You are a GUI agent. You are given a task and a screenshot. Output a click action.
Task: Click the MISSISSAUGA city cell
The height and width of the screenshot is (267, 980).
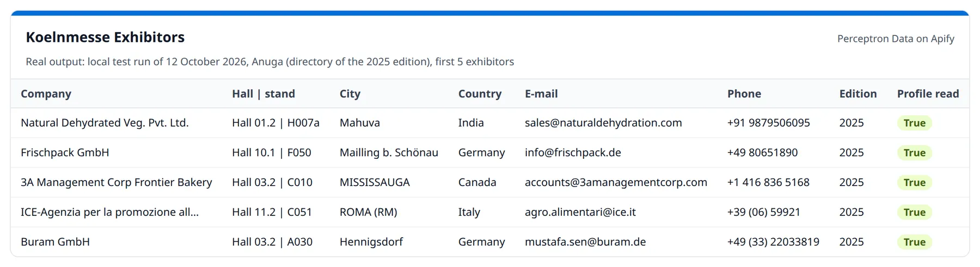point(375,183)
